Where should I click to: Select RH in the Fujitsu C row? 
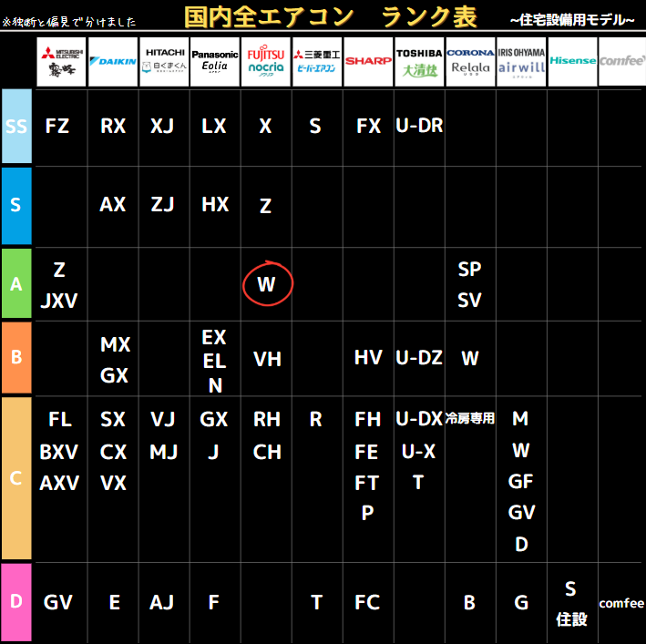click(267, 420)
